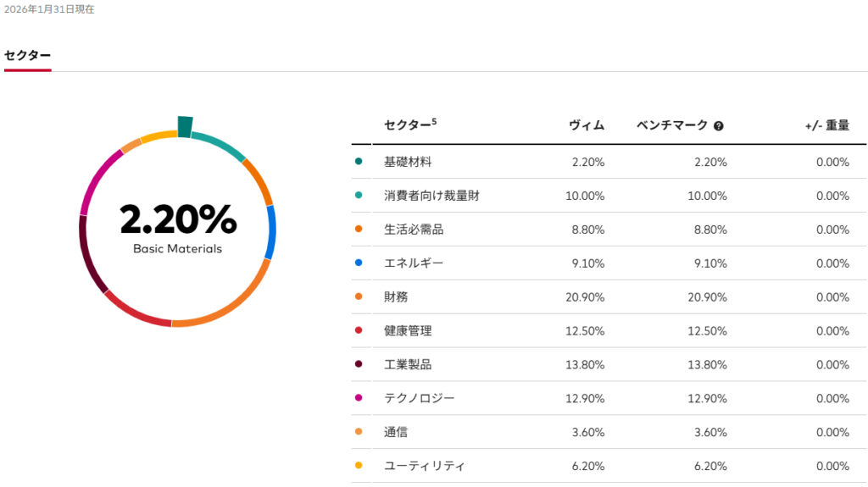Viewport: 868px width, 487px height.
Task: Click the ヴィム column header
Action: click(587, 125)
